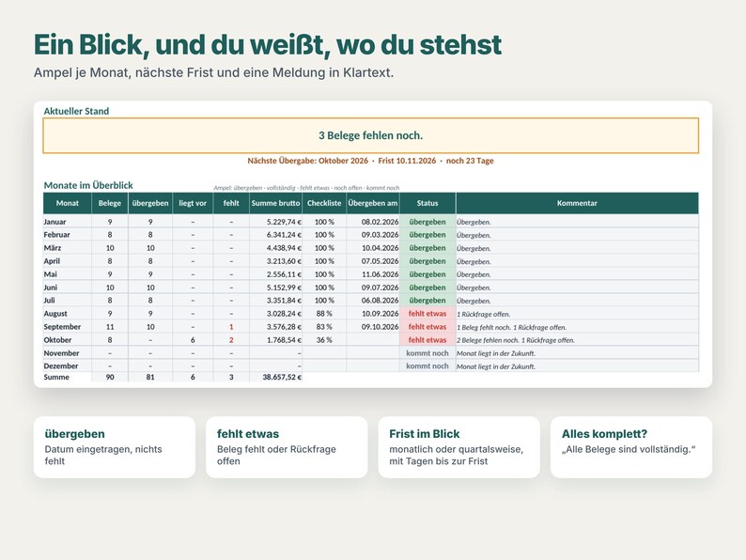Click the checklist value 36 % for Oktober
Image resolution: width=746 pixels, height=560 pixels.
point(324,340)
